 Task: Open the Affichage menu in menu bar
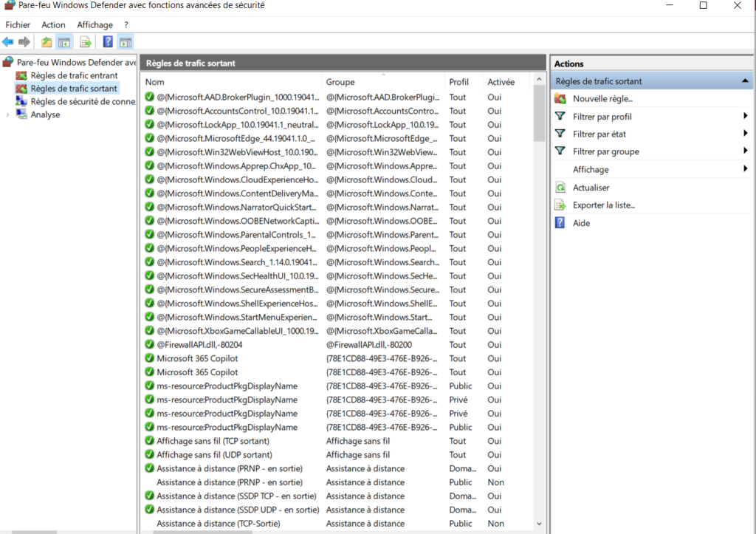coord(95,24)
